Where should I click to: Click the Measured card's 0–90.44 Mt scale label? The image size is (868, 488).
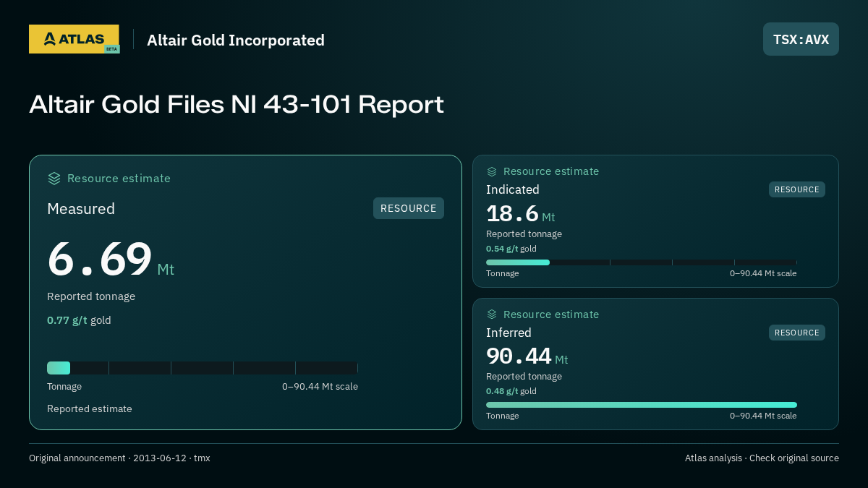pos(320,387)
